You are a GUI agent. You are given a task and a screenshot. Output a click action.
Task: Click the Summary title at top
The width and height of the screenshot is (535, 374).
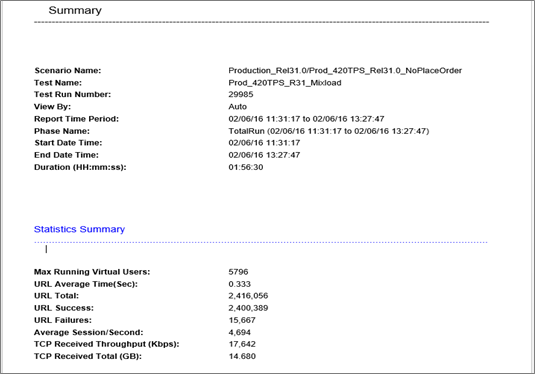[x=75, y=10]
